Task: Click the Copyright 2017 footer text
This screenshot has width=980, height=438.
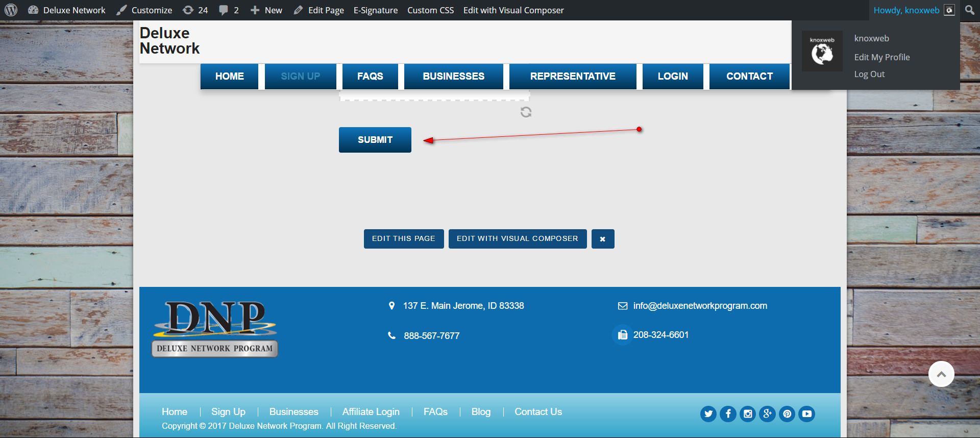Action: point(279,426)
